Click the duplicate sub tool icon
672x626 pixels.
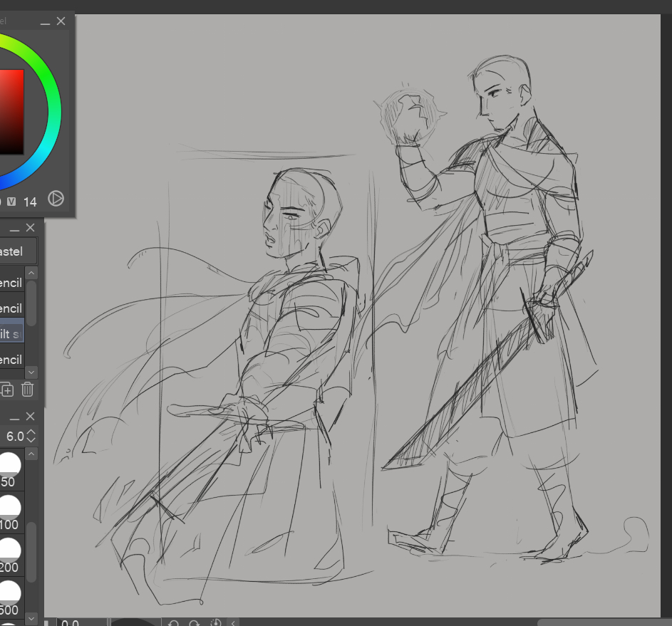[7, 389]
